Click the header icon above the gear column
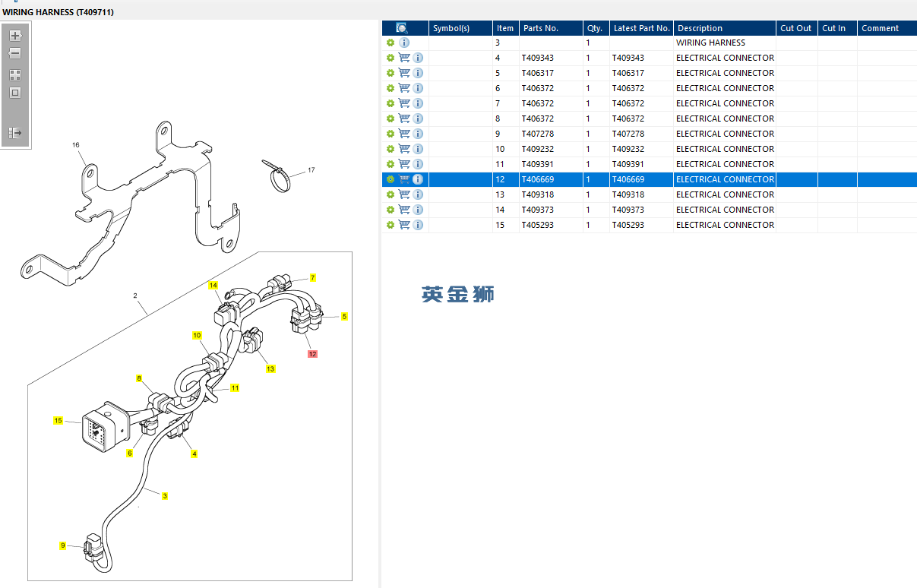917x588 pixels. [x=402, y=28]
